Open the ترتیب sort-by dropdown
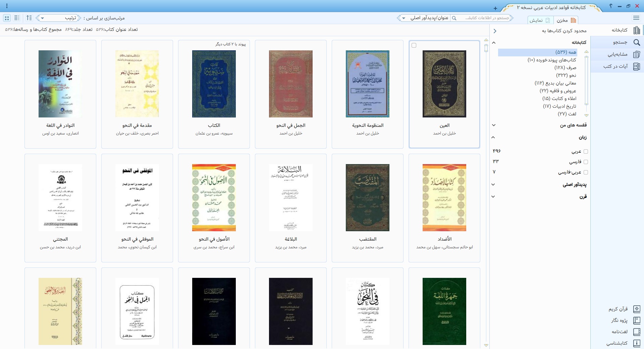 point(59,18)
